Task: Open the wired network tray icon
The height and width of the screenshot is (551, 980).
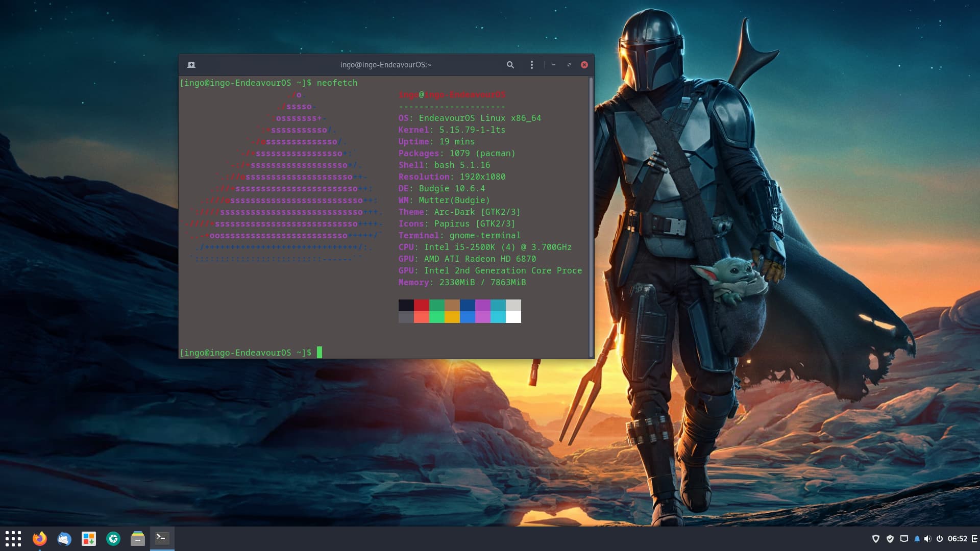Action: 904,539
